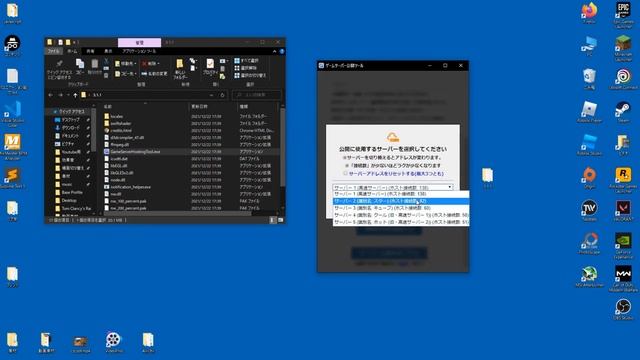Open the Steam desktop shortcut
Screen dimensions: 640x360
(623, 112)
